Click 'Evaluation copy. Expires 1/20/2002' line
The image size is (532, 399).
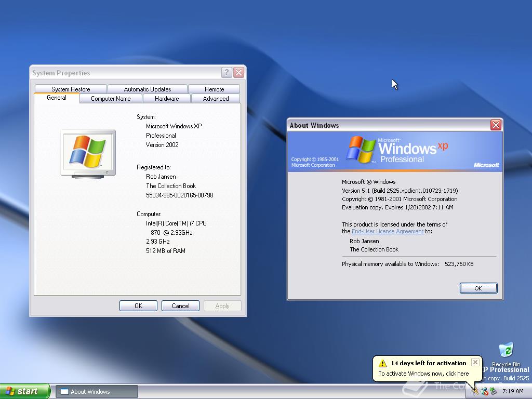pos(397,207)
